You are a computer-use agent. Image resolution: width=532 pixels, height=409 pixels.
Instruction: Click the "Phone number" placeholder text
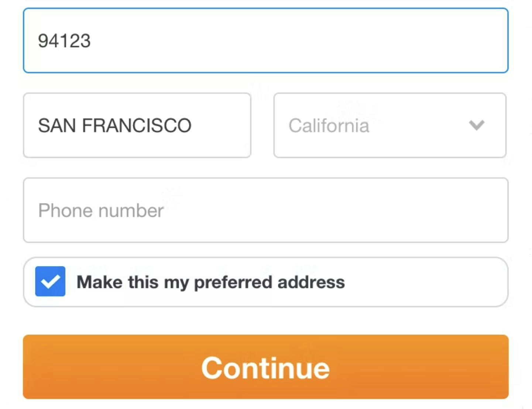(101, 210)
